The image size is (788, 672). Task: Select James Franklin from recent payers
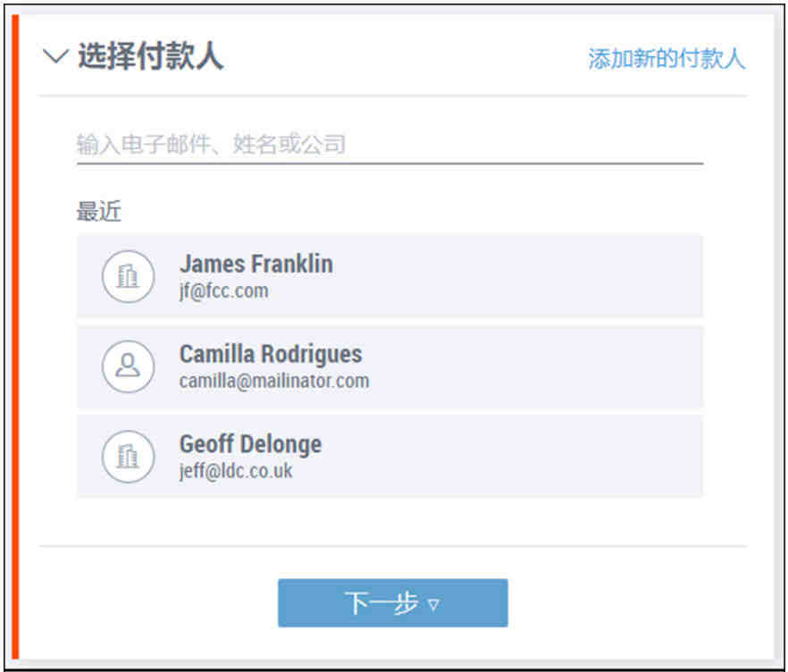[x=390, y=276]
